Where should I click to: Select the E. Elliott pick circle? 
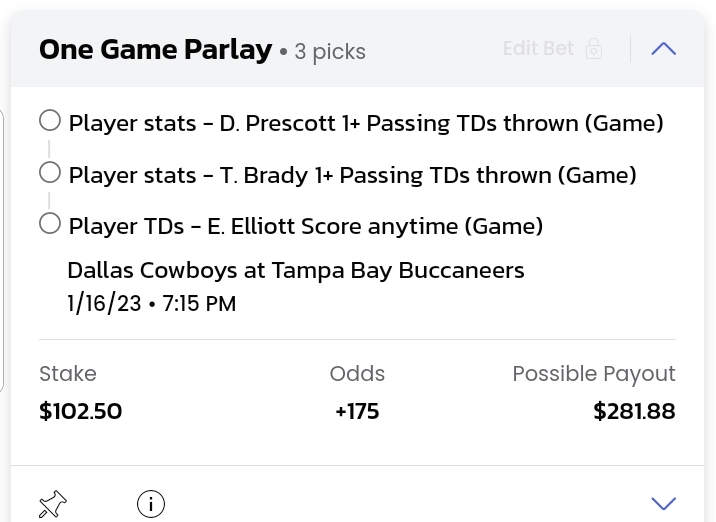(x=50, y=224)
